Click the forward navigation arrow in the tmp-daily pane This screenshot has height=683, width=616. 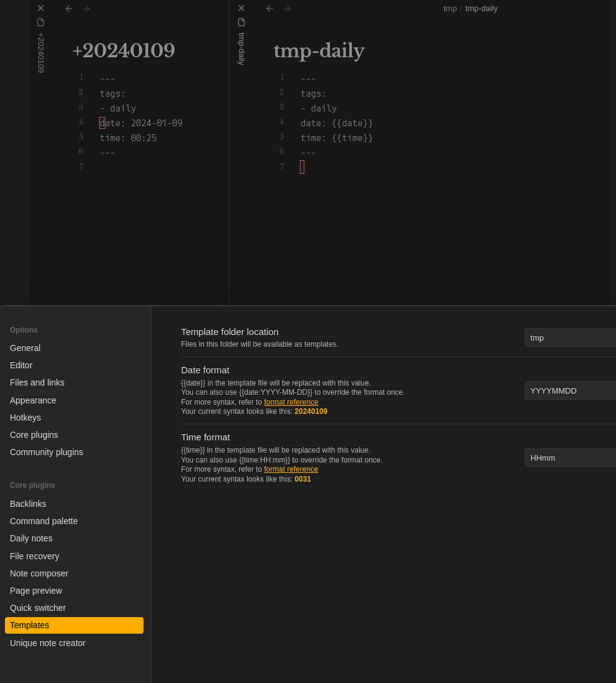coord(287,8)
